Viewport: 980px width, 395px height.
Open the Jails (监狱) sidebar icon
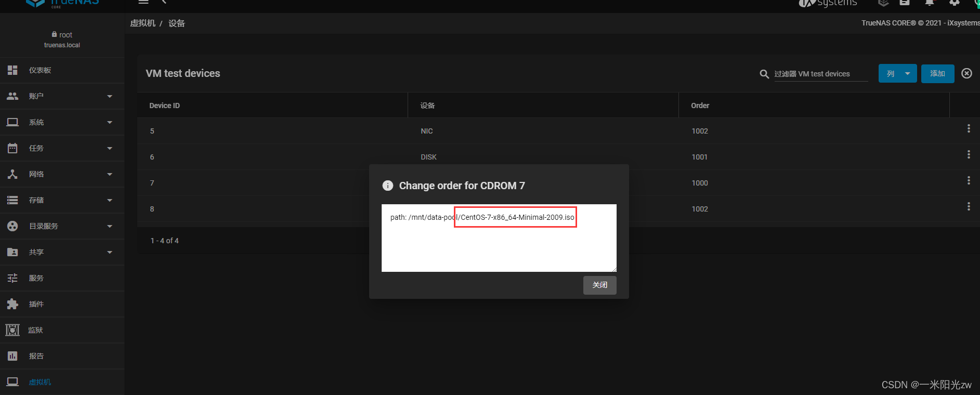[12, 330]
